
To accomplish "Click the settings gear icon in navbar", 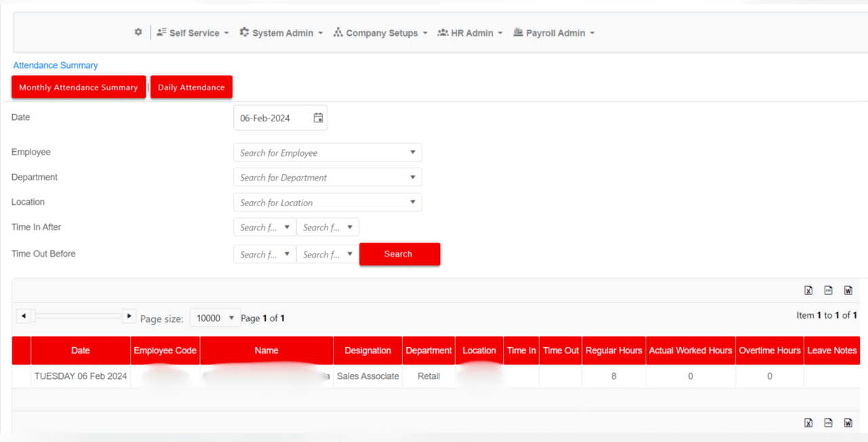I will point(138,32).
